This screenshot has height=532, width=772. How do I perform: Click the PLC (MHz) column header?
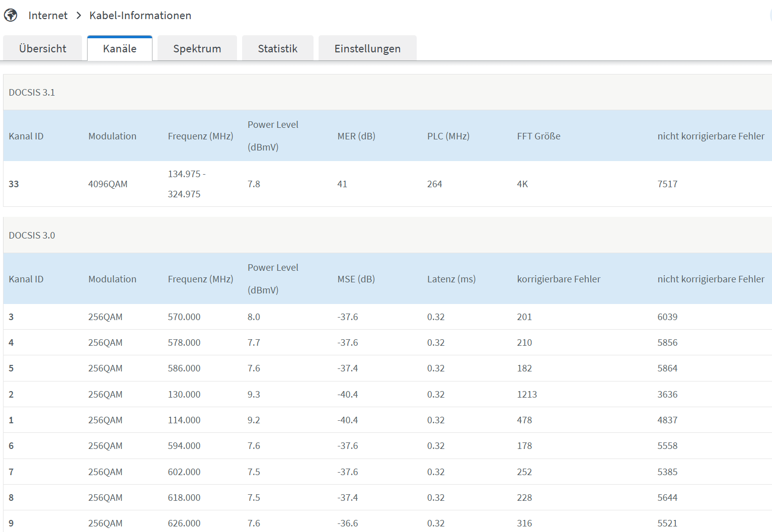pyautogui.click(x=448, y=136)
